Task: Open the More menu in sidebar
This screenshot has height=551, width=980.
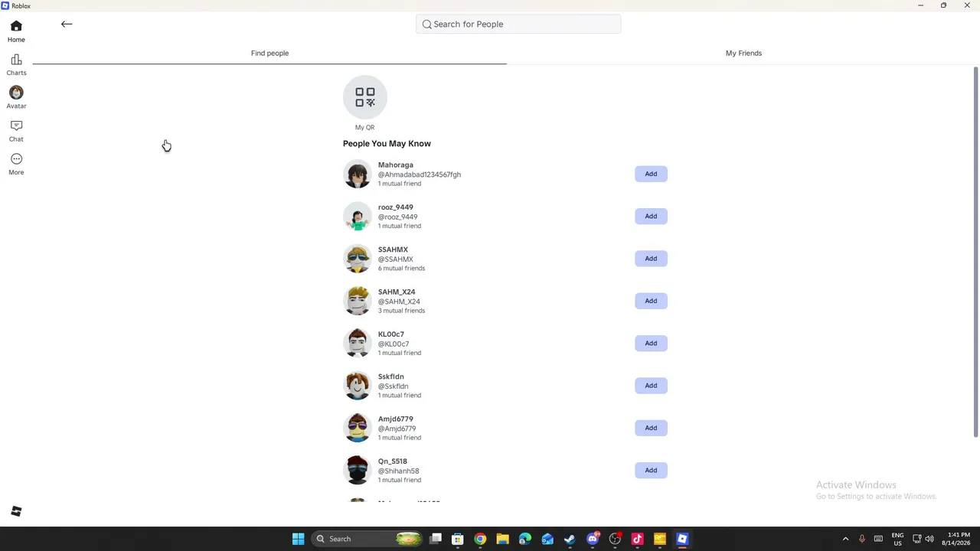Action: [x=16, y=164]
